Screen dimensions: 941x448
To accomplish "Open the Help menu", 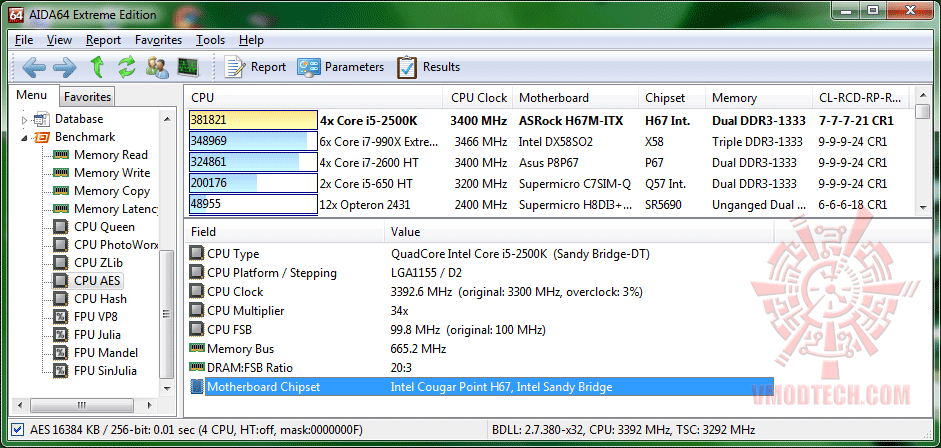I will [251, 40].
